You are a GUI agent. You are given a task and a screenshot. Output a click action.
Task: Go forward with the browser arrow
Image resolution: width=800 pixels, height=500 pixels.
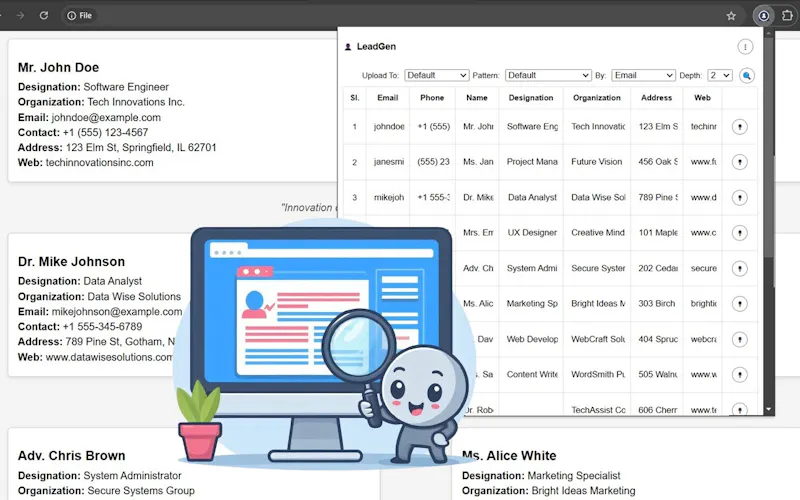click(x=20, y=15)
